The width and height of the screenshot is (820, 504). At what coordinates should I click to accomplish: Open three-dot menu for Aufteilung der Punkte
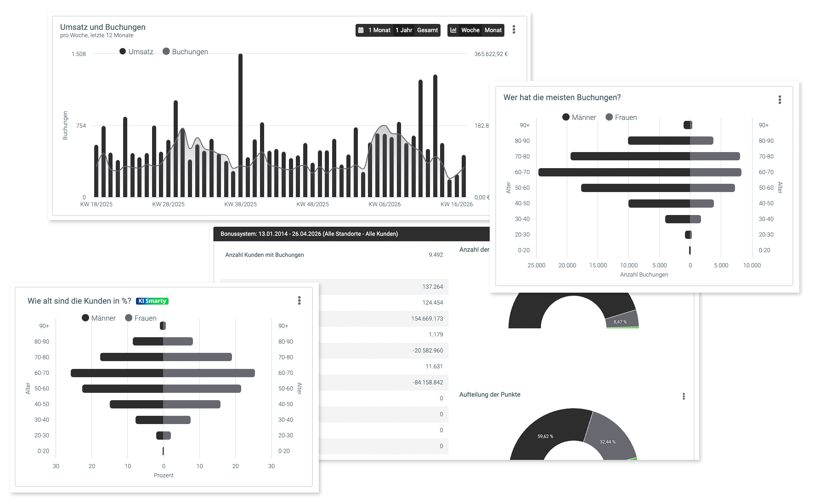[x=684, y=396]
